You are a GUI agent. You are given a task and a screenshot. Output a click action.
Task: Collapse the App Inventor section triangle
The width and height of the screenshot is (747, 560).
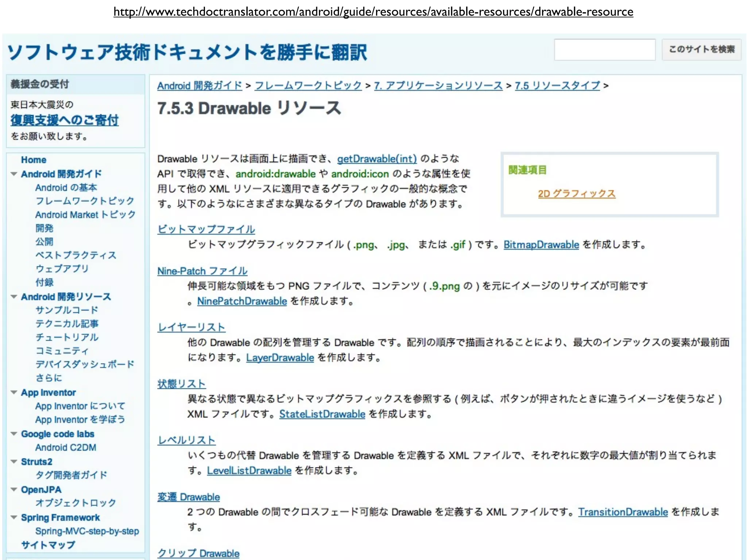(14, 393)
